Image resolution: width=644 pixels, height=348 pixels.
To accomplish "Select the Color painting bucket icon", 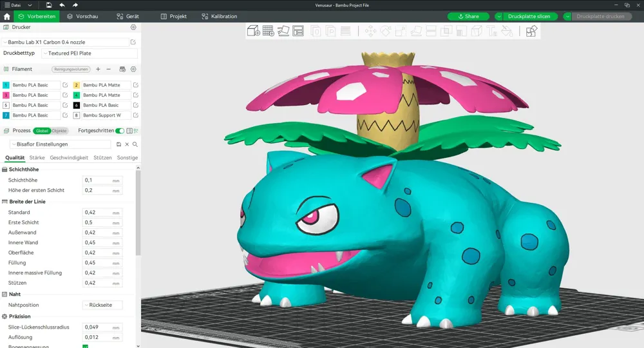I will (x=507, y=31).
